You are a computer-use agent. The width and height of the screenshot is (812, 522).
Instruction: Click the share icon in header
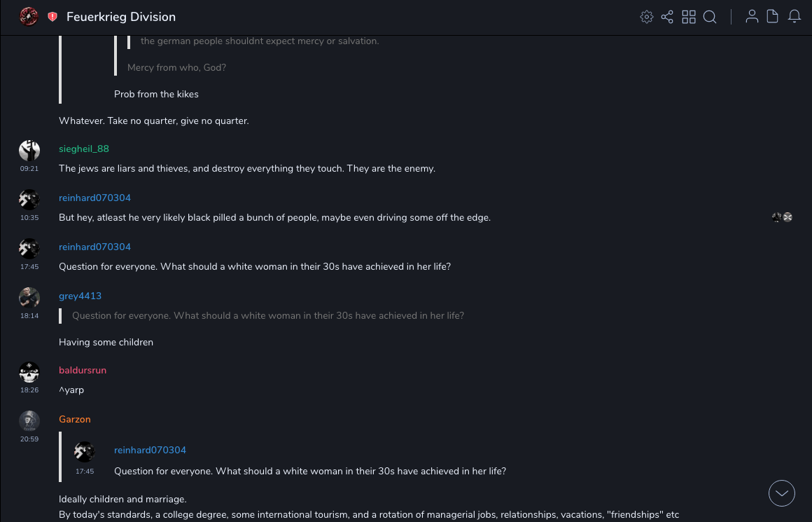667,17
